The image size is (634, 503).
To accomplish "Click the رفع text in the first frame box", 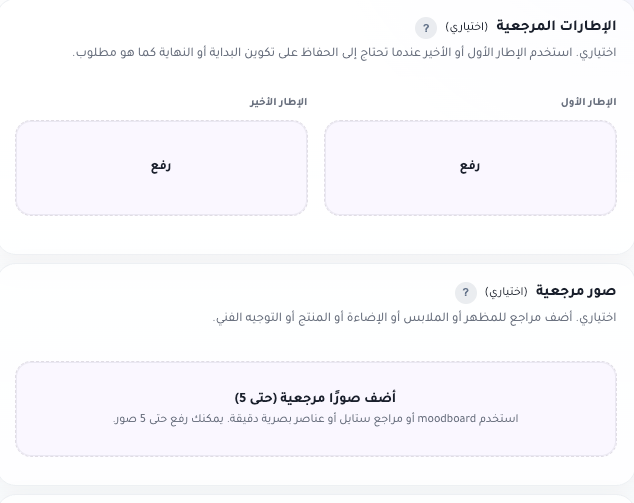I will point(470,166).
